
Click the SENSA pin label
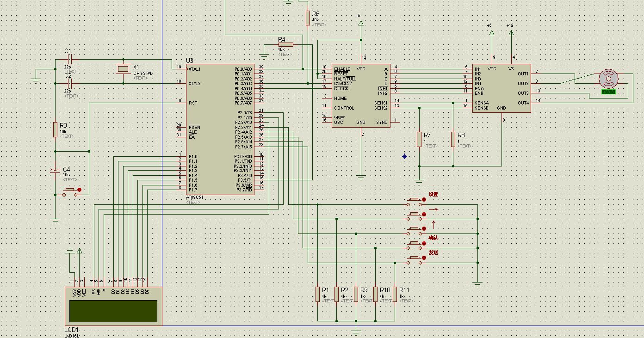(482, 103)
